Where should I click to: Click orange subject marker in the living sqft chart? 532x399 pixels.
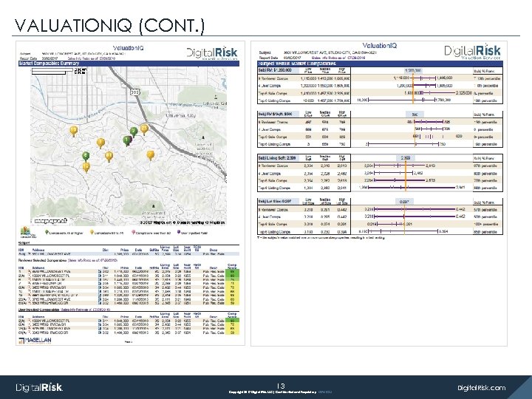tap(406, 176)
